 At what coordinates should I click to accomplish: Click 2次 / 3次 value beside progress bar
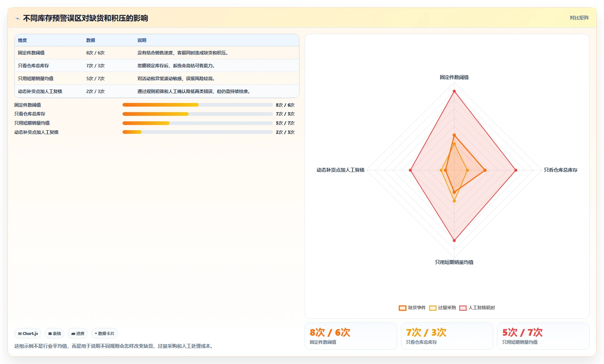click(x=285, y=132)
